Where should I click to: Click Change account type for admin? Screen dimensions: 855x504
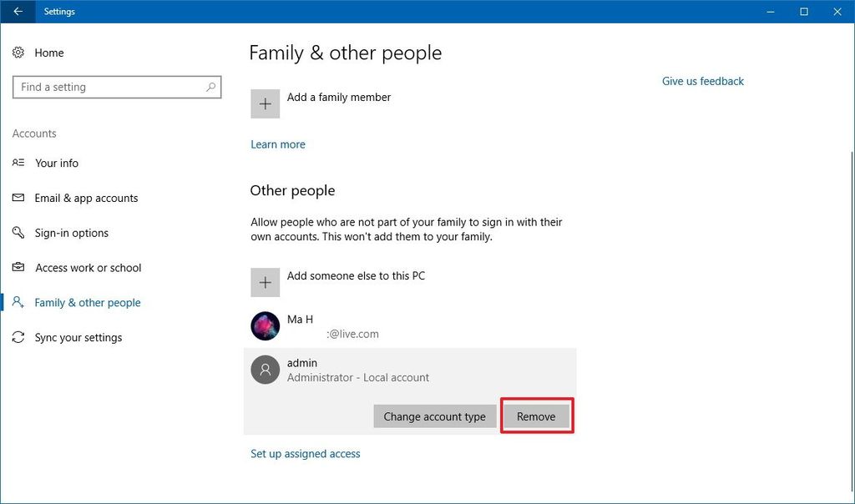tap(434, 416)
